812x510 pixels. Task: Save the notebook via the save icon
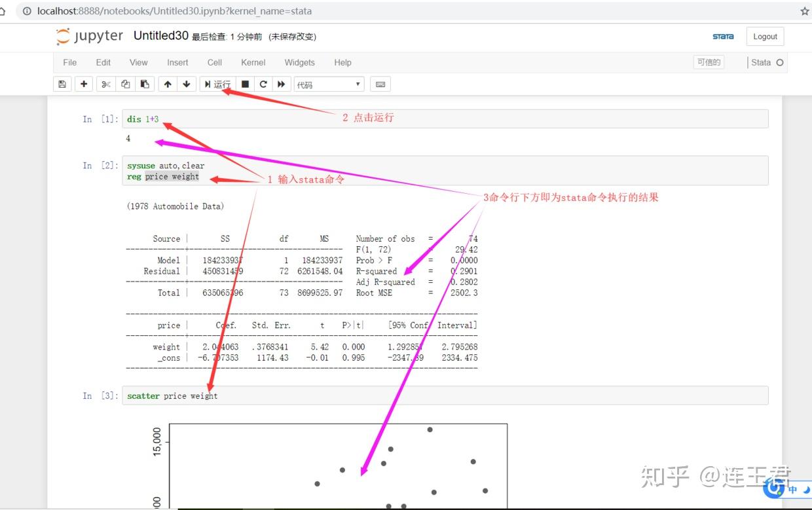click(x=62, y=84)
